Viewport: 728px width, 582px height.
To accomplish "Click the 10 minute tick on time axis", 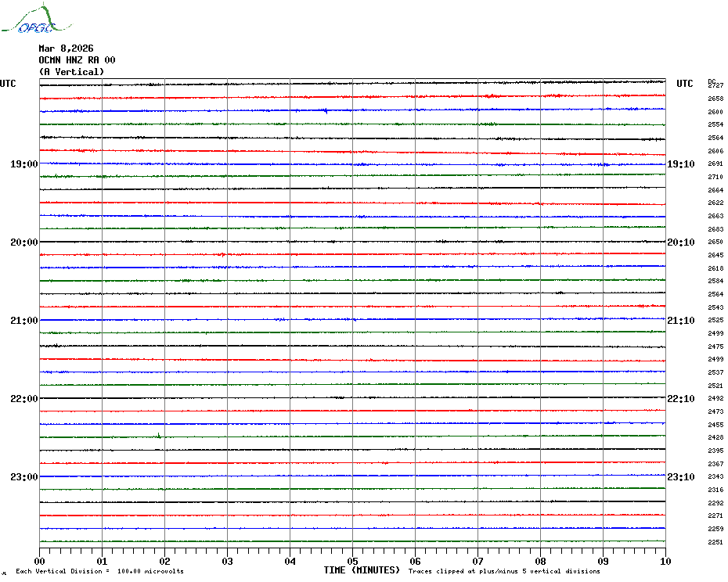I will [x=665, y=561].
